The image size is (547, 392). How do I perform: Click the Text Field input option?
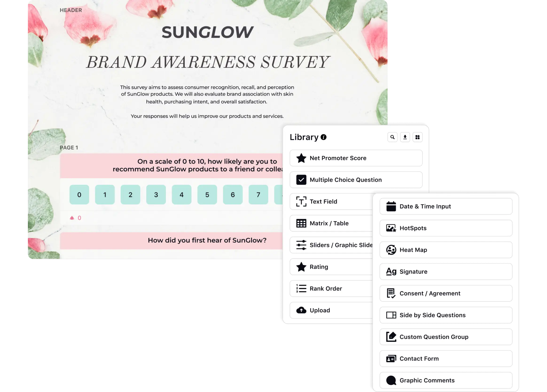tap(323, 201)
